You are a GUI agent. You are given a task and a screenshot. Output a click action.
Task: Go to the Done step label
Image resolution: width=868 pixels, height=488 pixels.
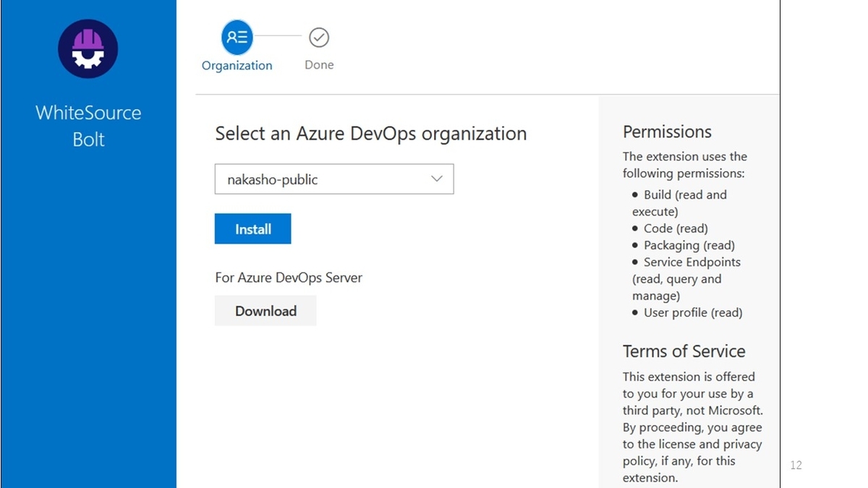click(x=319, y=65)
